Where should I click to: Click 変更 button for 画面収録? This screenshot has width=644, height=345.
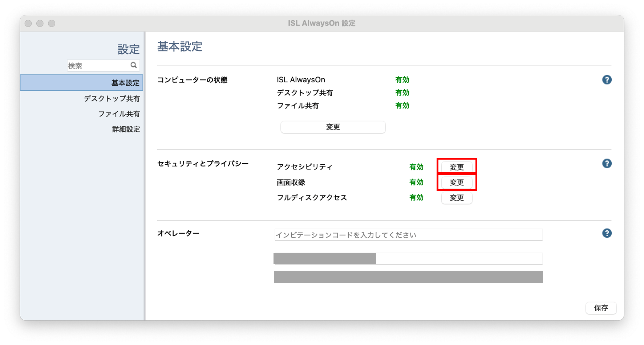(457, 182)
